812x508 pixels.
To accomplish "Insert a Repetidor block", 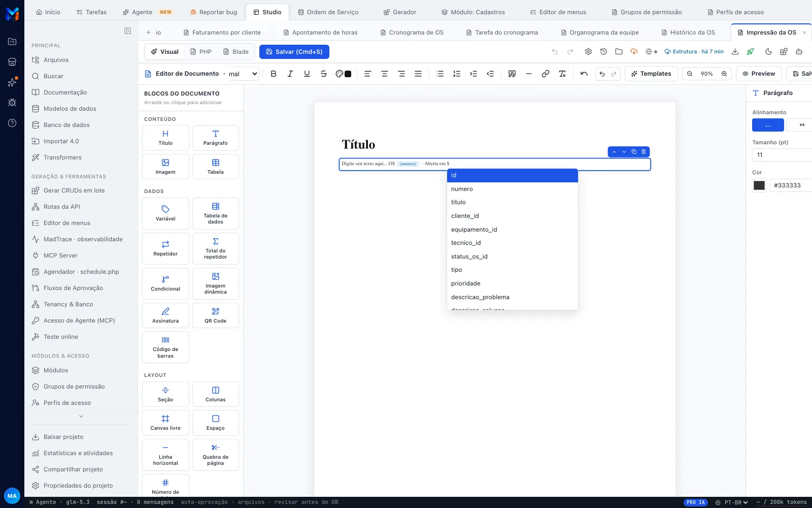I will point(165,248).
